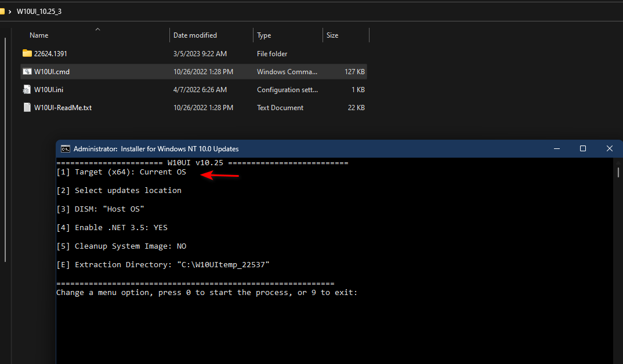Screen dimensions: 623x364
Task: Click the Windows Comma... type cell
Action: (x=287, y=72)
